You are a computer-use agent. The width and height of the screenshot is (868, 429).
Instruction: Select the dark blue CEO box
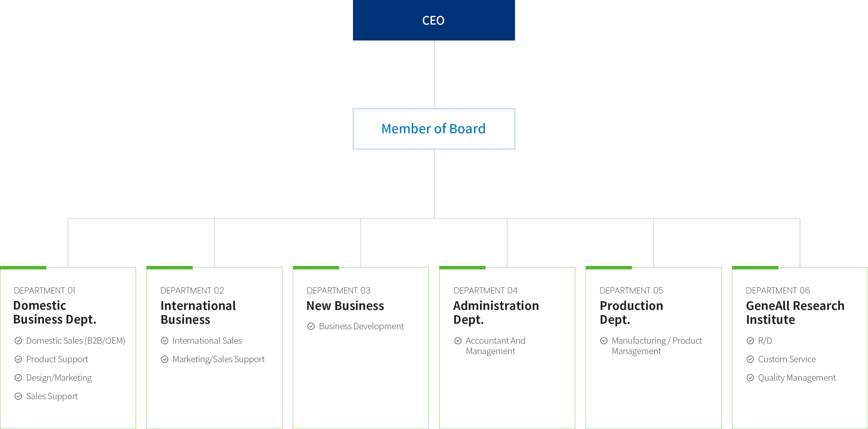434,20
